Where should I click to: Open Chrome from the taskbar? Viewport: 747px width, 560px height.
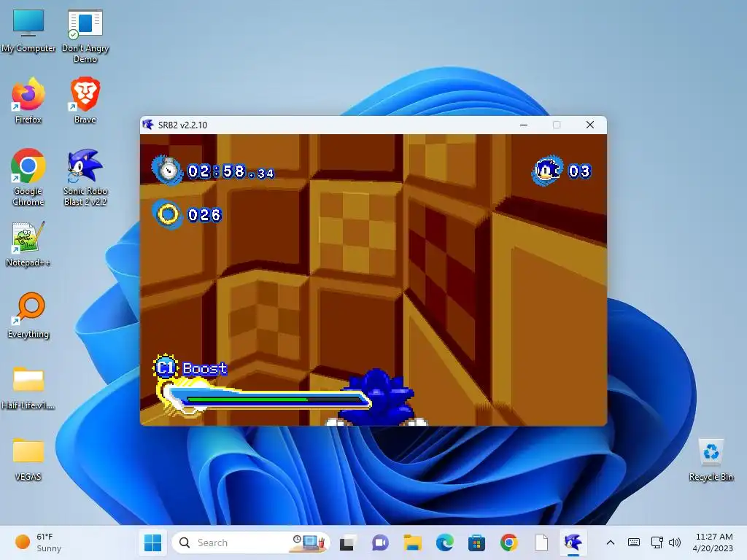coord(508,542)
